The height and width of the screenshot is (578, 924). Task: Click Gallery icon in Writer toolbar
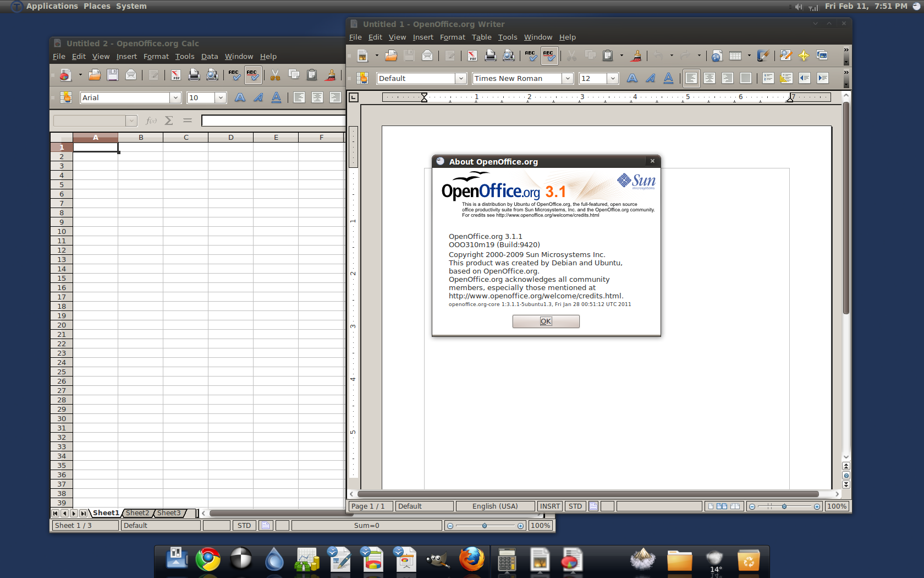click(x=822, y=56)
